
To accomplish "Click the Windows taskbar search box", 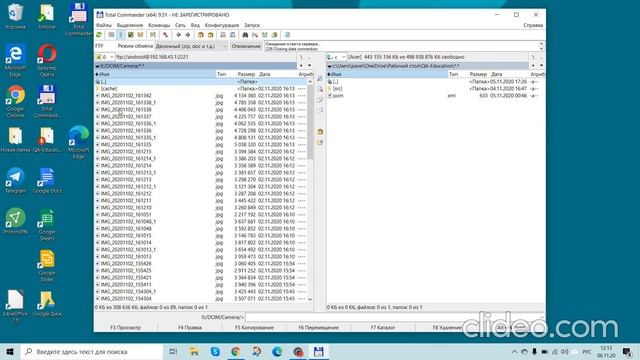I will tap(91, 351).
